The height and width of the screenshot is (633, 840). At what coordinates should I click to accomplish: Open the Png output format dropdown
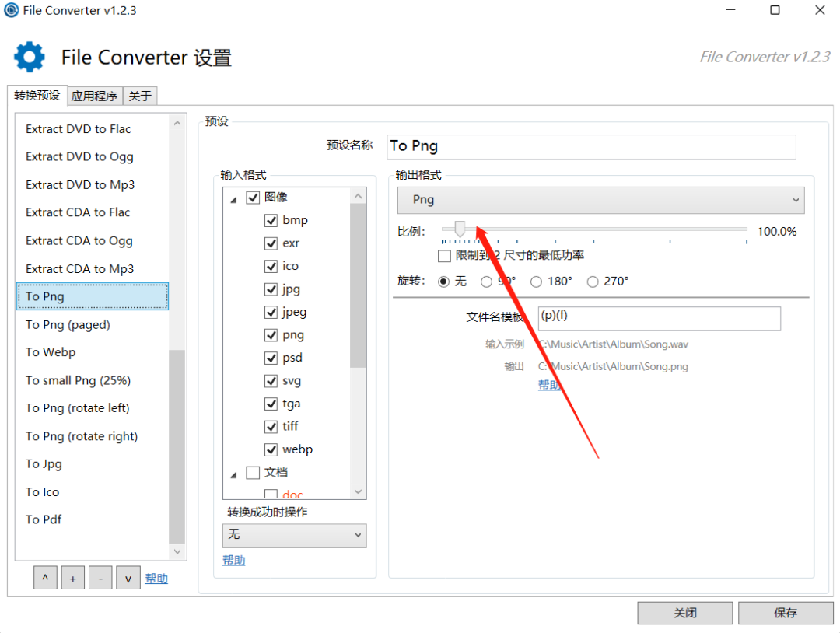tap(601, 200)
